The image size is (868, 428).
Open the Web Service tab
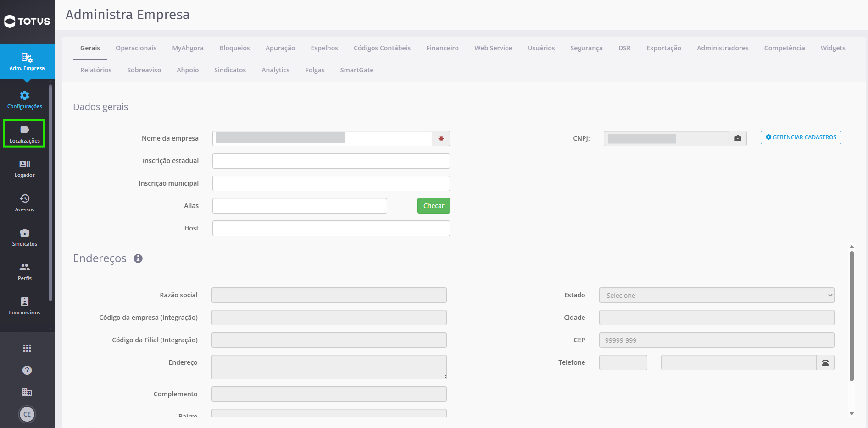[493, 48]
